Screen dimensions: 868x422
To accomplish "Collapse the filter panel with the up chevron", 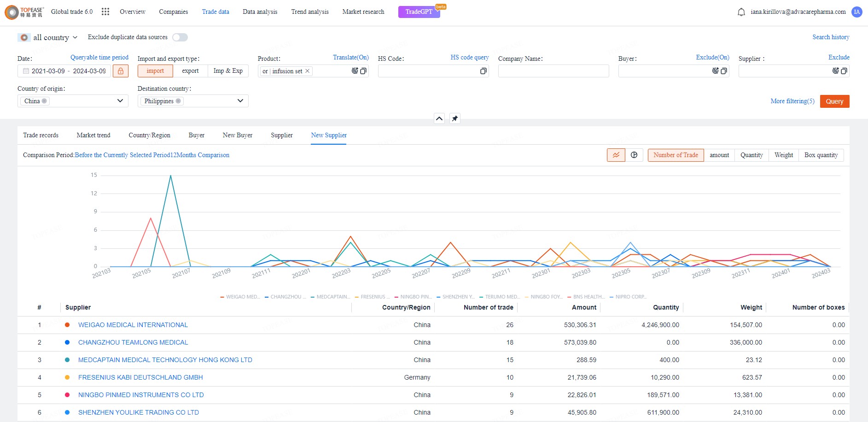I will coord(439,118).
